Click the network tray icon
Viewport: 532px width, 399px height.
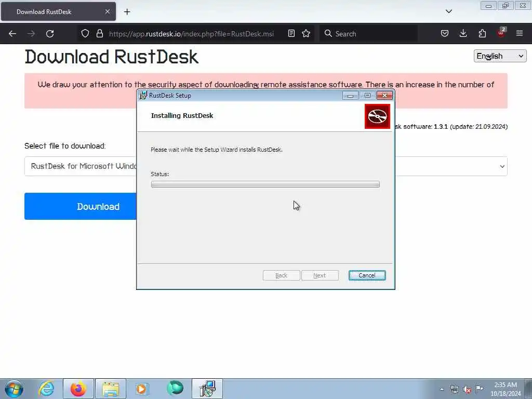tap(454, 390)
